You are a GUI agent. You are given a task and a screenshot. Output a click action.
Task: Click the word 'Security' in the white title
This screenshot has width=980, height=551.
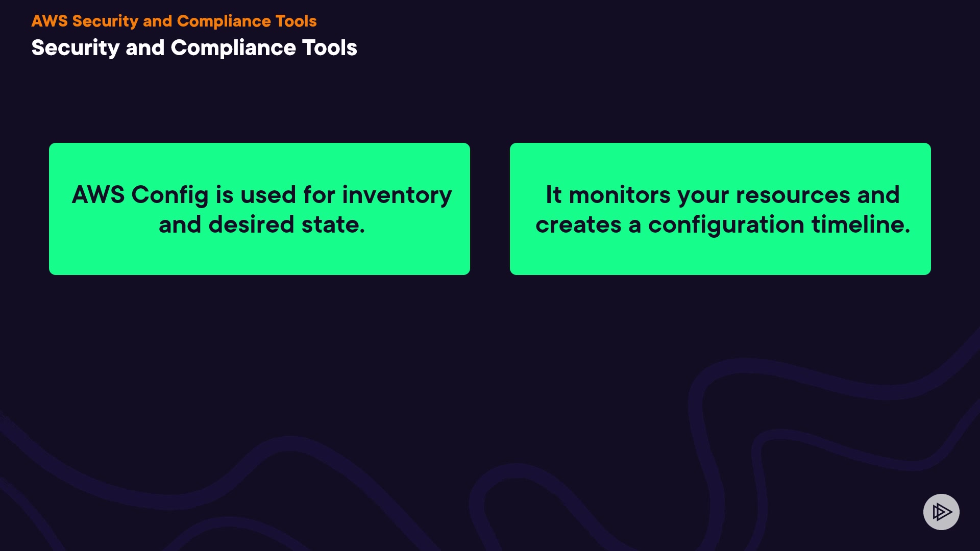pyautogui.click(x=75, y=48)
